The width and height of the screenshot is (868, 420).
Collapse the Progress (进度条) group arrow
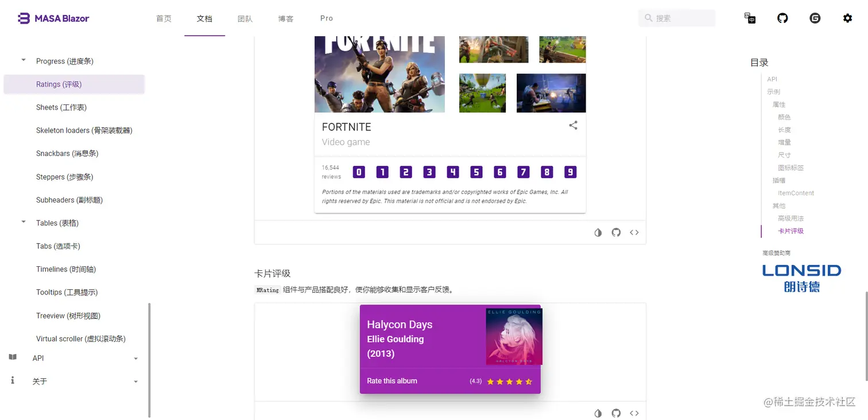24,60
